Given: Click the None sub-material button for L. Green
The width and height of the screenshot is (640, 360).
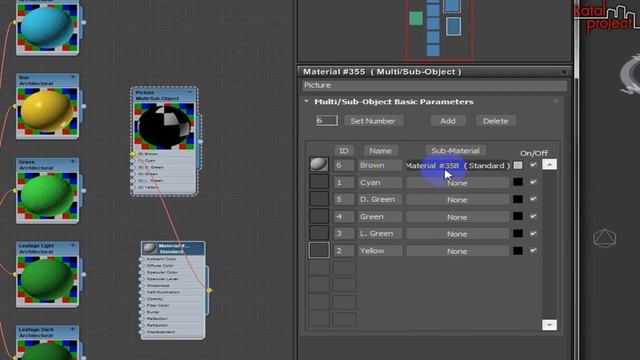Looking at the screenshot, I should (458, 234).
